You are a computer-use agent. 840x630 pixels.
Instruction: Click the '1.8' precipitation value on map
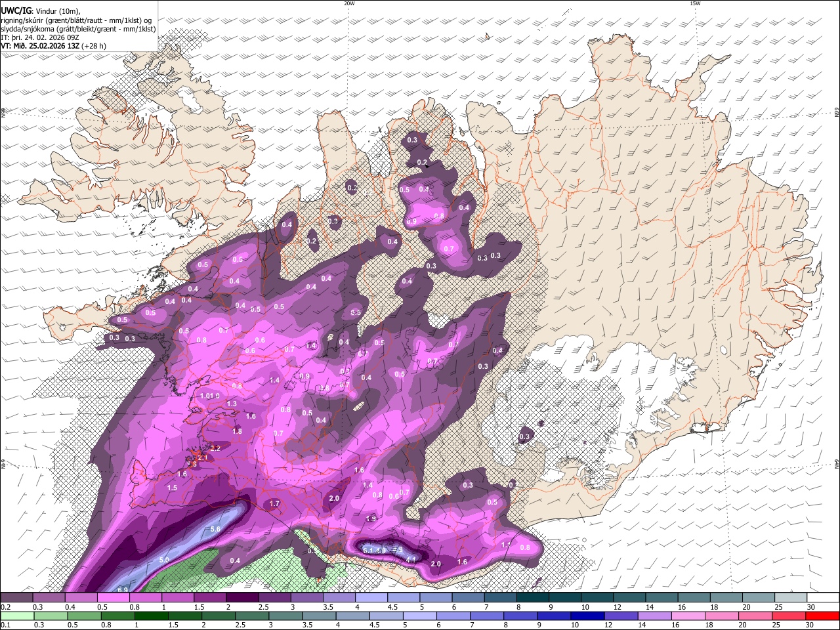tap(237, 431)
